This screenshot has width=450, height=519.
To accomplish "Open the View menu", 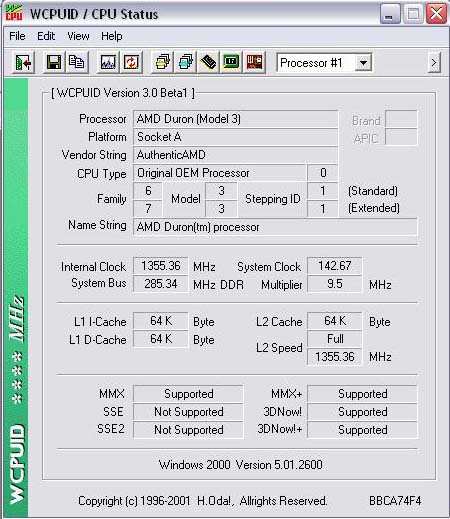I will pyautogui.click(x=78, y=36).
